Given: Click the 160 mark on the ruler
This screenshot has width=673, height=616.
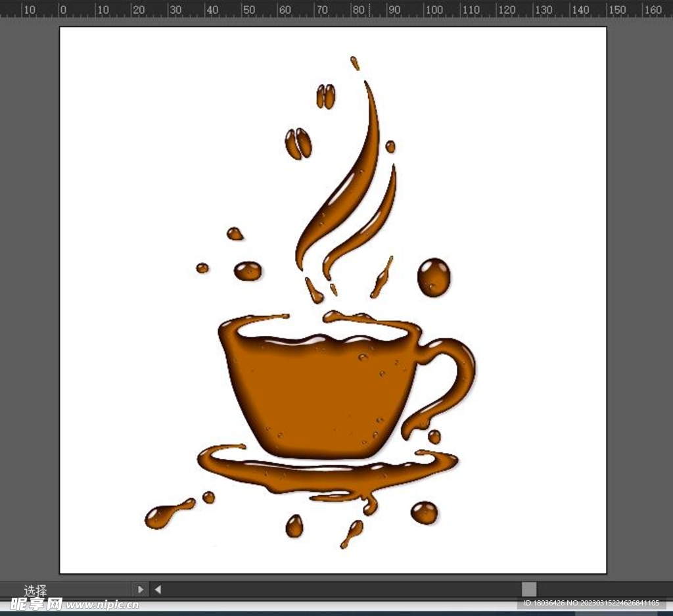Looking at the screenshot, I should [x=652, y=10].
